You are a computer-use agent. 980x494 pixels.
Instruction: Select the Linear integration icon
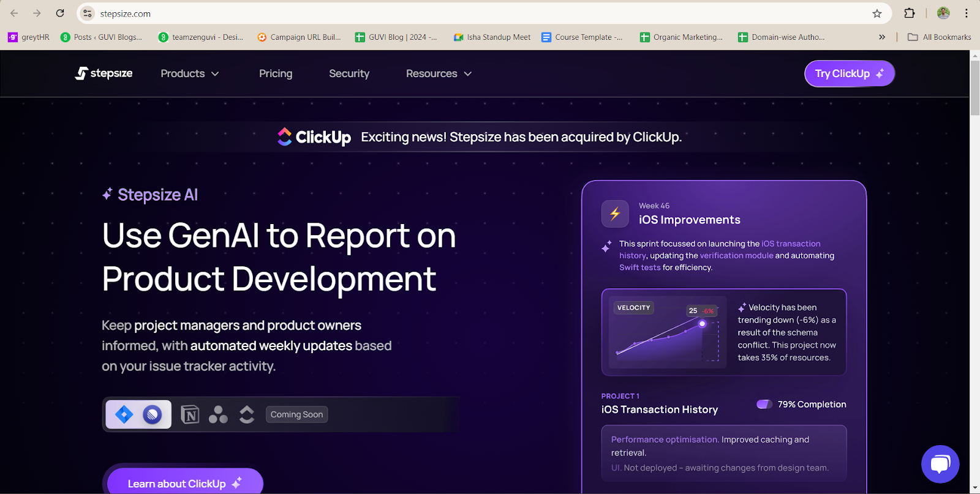(x=153, y=414)
